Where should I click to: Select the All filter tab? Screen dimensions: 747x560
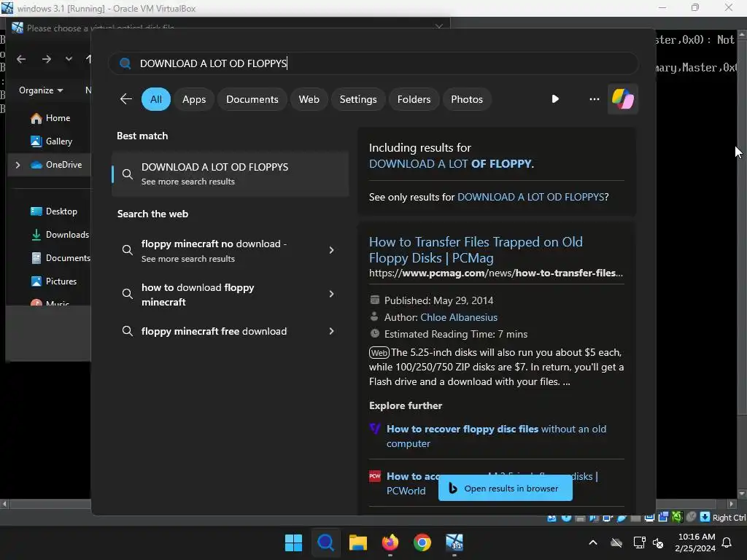coord(156,99)
